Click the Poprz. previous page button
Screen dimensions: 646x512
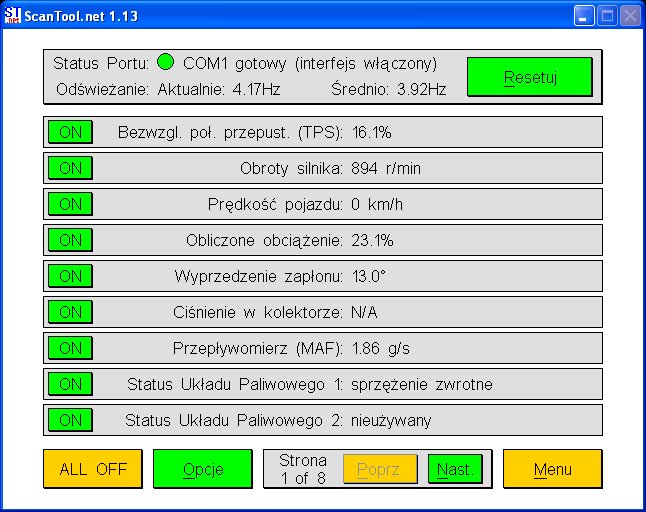[x=380, y=469]
